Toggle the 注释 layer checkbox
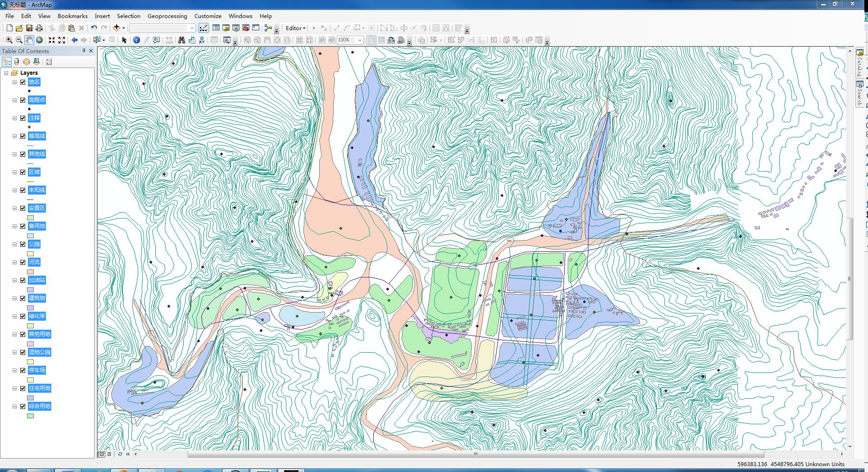The height and width of the screenshot is (472, 868). coord(23,118)
